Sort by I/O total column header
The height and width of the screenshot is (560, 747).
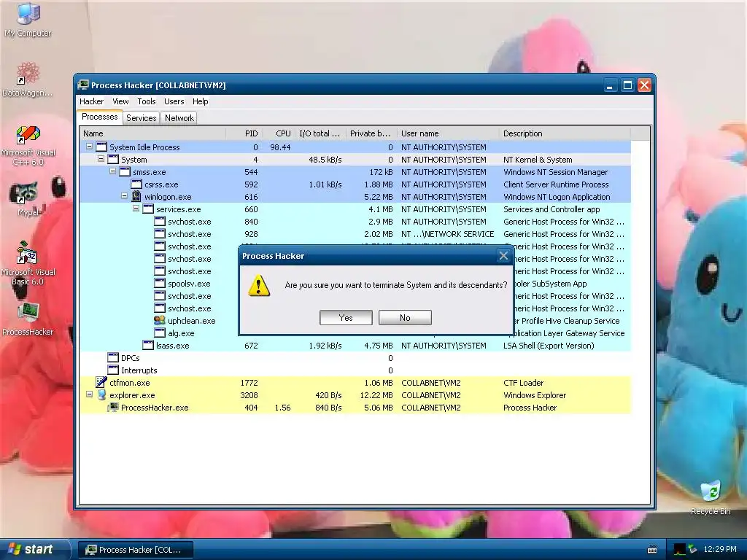point(321,134)
